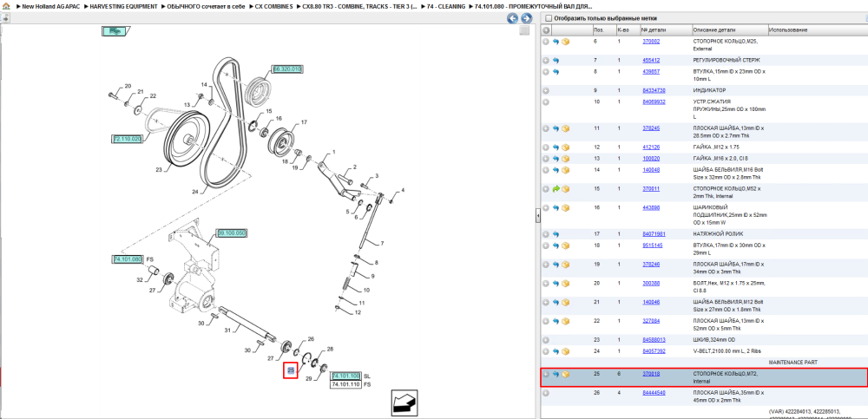868x419 pixels.
Task: Click the blue arrow icon for part 439857
Action: click(556, 71)
